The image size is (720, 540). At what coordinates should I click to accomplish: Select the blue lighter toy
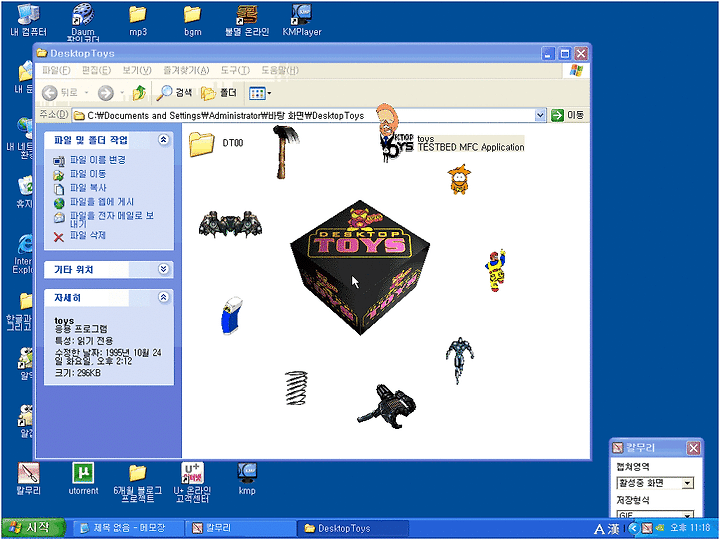pos(232,315)
